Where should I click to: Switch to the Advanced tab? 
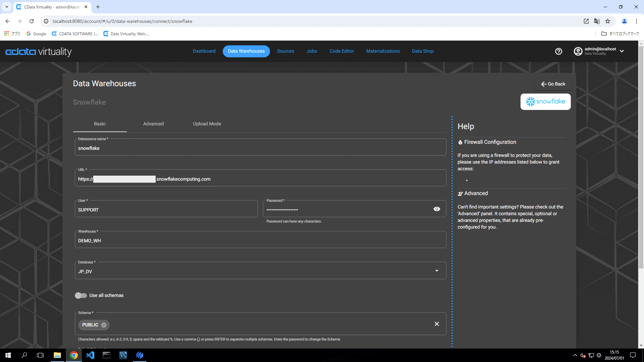coord(153,124)
